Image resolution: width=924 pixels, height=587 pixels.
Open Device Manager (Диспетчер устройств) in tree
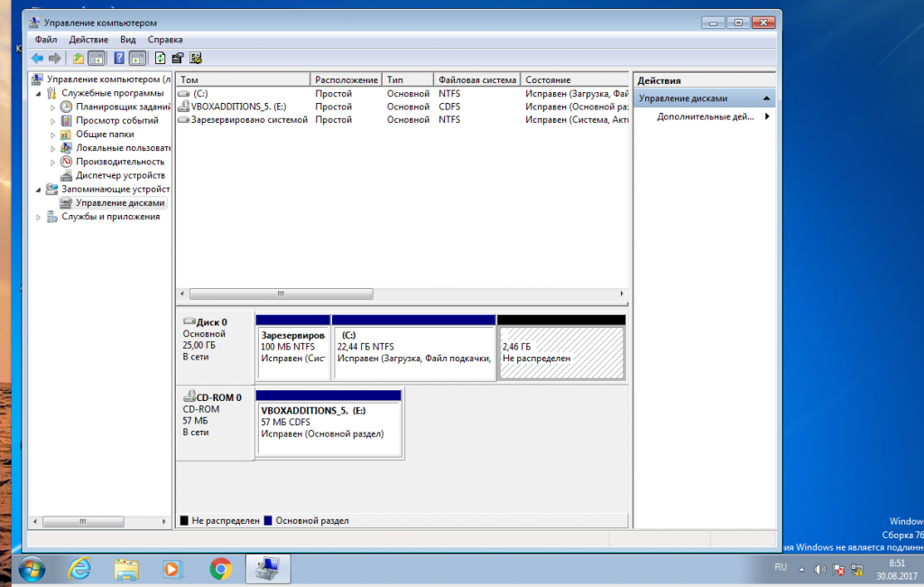pyautogui.click(x=119, y=175)
